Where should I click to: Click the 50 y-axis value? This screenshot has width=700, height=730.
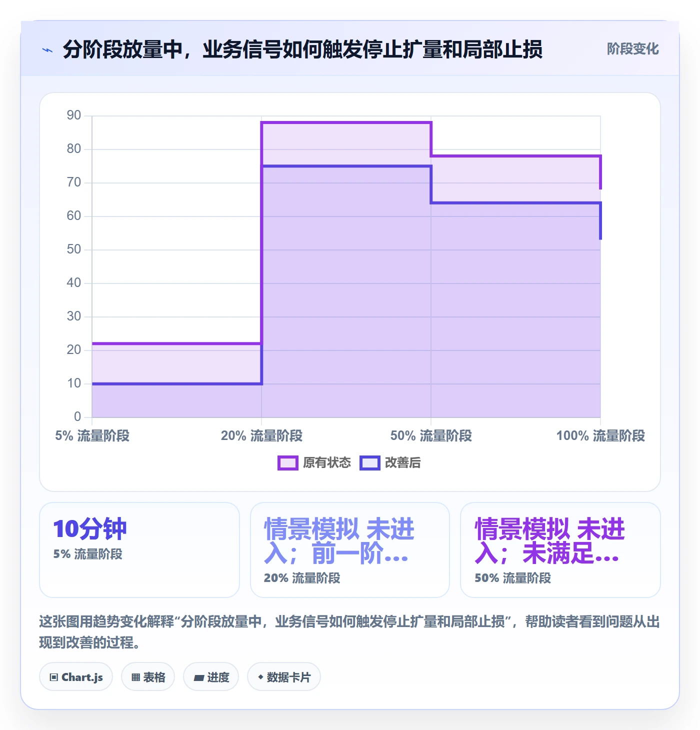tap(74, 249)
